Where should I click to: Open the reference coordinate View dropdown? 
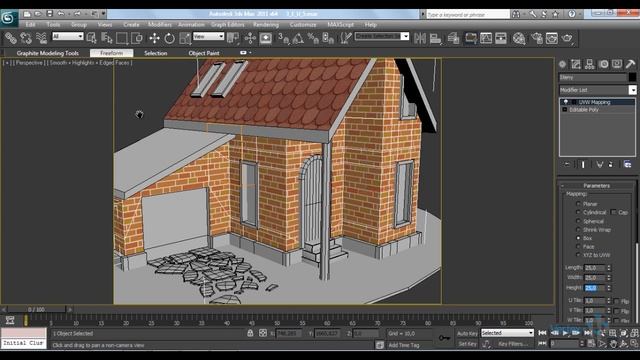(x=209, y=36)
